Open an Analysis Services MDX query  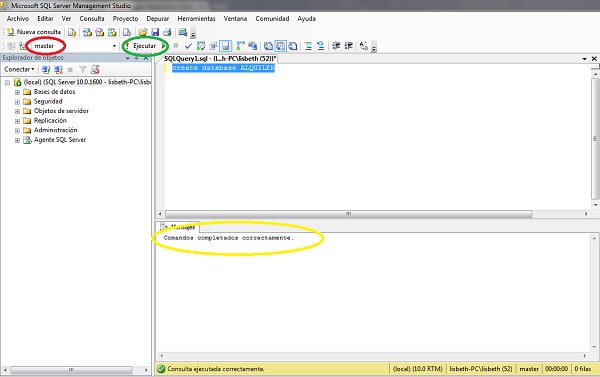click(87, 33)
